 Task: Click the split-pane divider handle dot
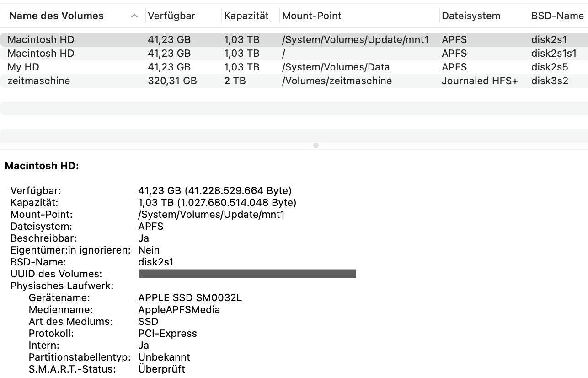(315, 146)
